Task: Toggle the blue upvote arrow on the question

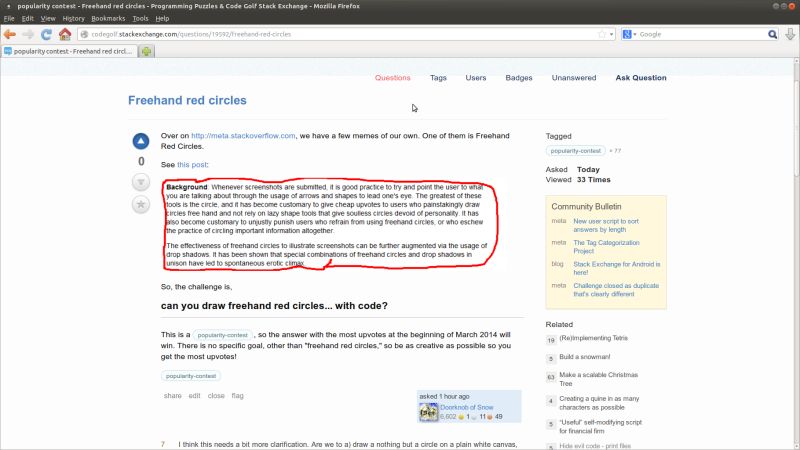Action: pyautogui.click(x=141, y=141)
